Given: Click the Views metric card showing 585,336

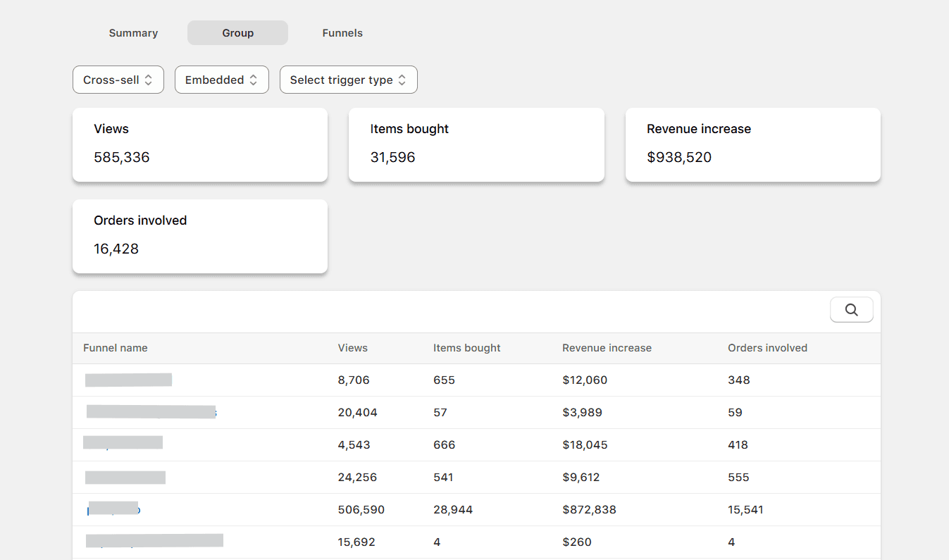Looking at the screenshot, I should tap(199, 144).
